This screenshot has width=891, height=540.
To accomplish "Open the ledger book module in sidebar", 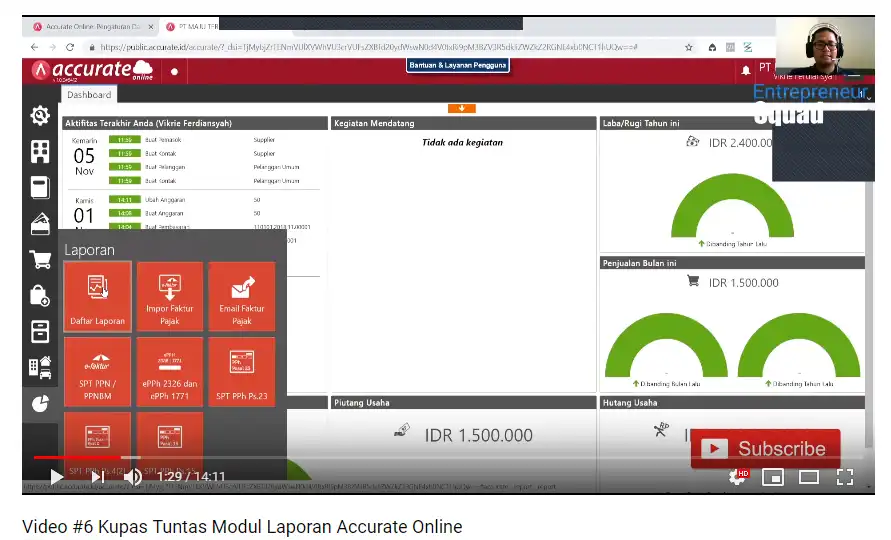I will tap(40, 188).
